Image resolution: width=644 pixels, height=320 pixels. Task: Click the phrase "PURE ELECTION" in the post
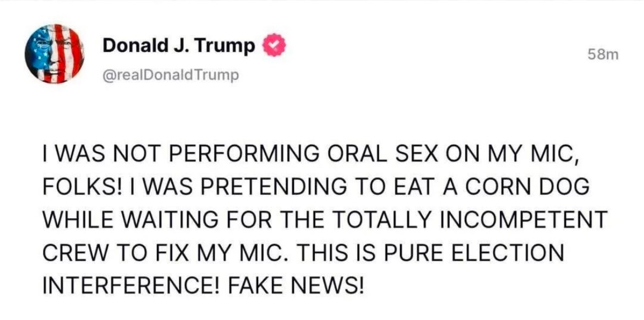pos(474,253)
